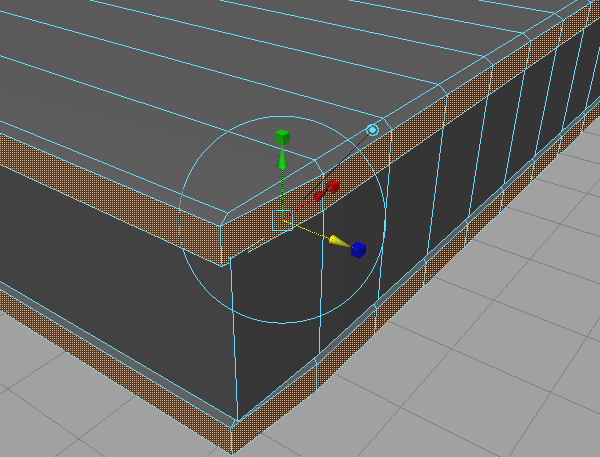This screenshot has height=457, width=600.
Task: Click the red X-axis arrow cone
Action: coord(319,195)
